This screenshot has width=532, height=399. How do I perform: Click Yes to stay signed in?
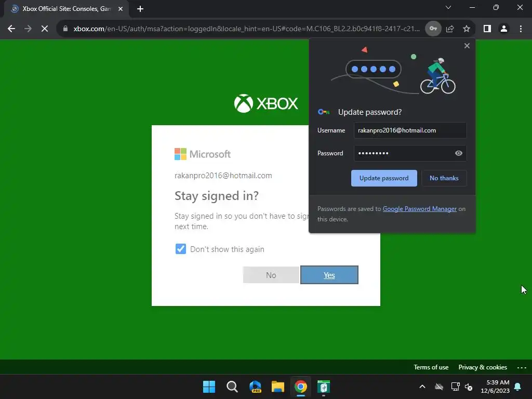[x=329, y=275]
